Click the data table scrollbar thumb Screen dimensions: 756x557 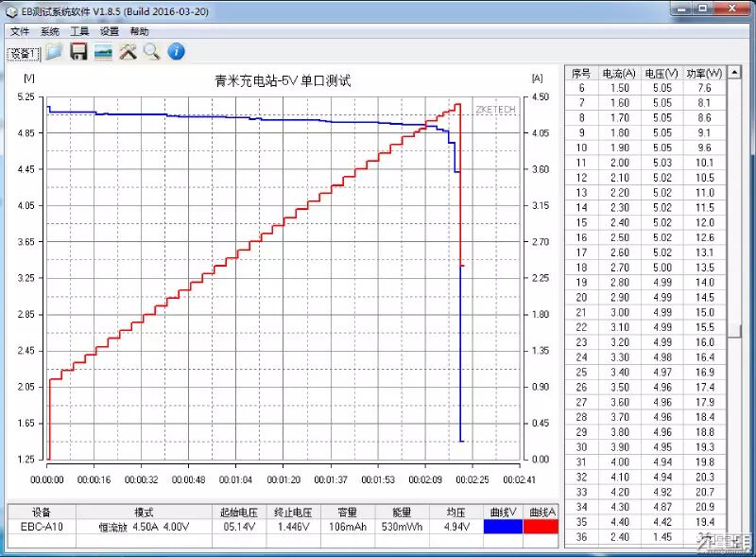coord(734,331)
